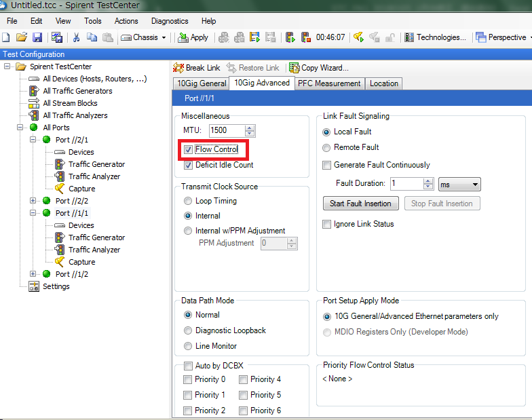Screen dimensions: 532x420
Task: Check the Auto by DCBX checkbox
Action: [x=187, y=366]
